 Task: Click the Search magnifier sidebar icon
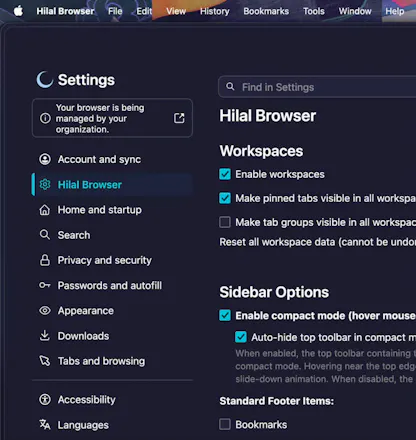(x=45, y=235)
